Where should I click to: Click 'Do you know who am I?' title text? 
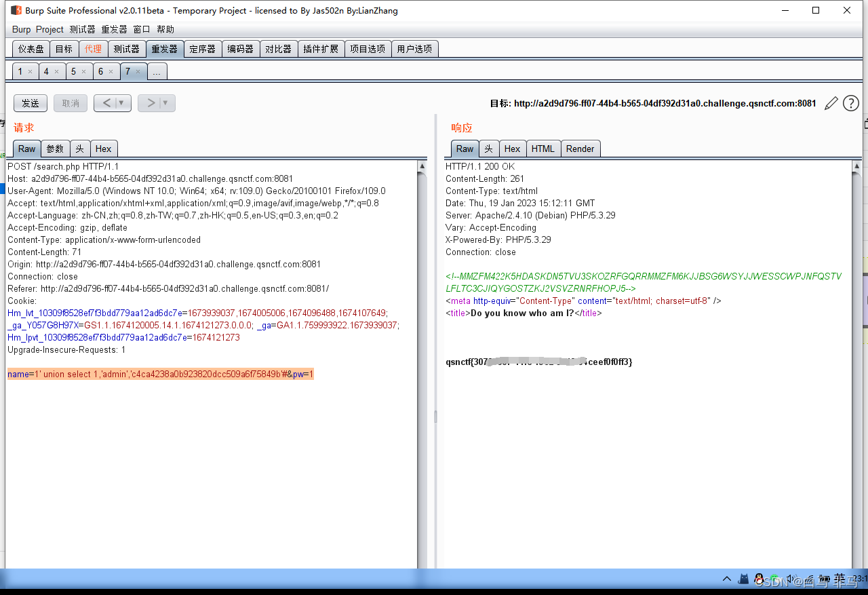point(522,313)
